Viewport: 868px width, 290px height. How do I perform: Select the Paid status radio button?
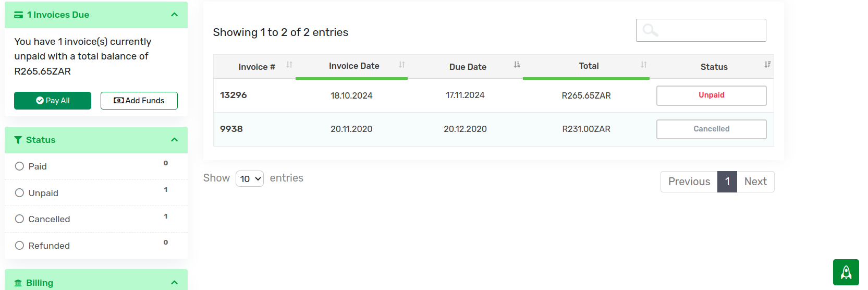pos(19,166)
